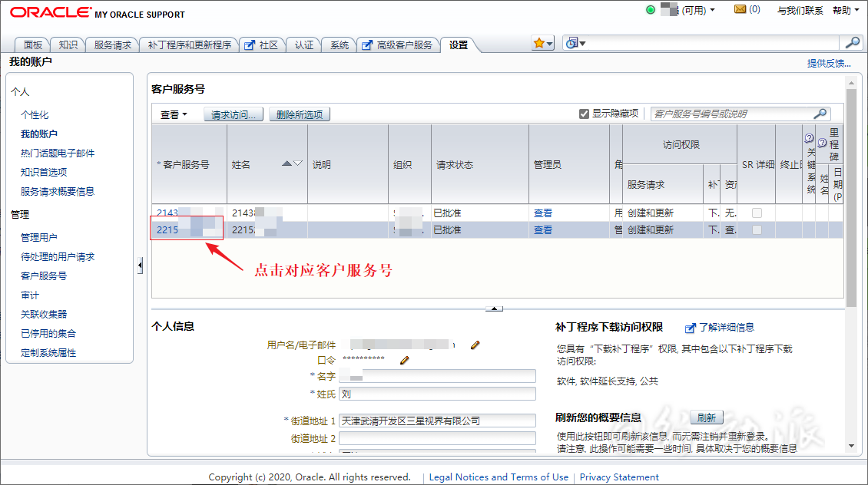This screenshot has height=485, width=868.
Task: Open the 高级客户服务 tab
Action: (399, 45)
